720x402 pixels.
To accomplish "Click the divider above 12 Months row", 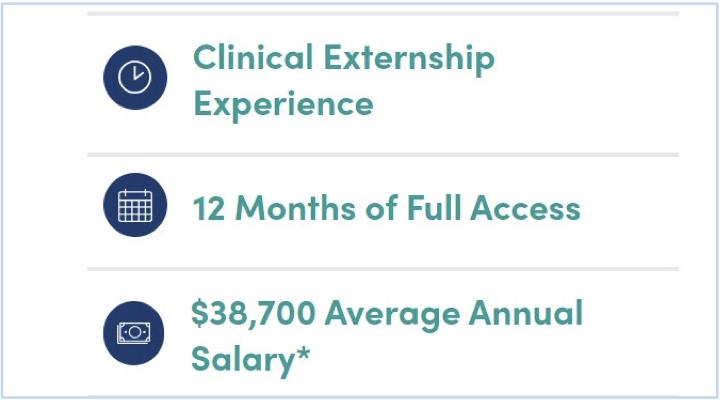I will (x=382, y=155).
